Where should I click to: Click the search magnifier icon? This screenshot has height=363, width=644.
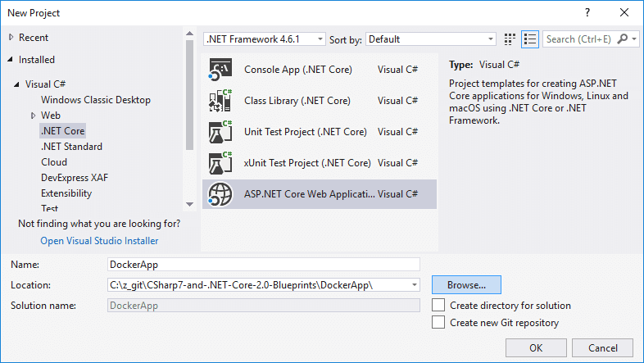pos(623,39)
